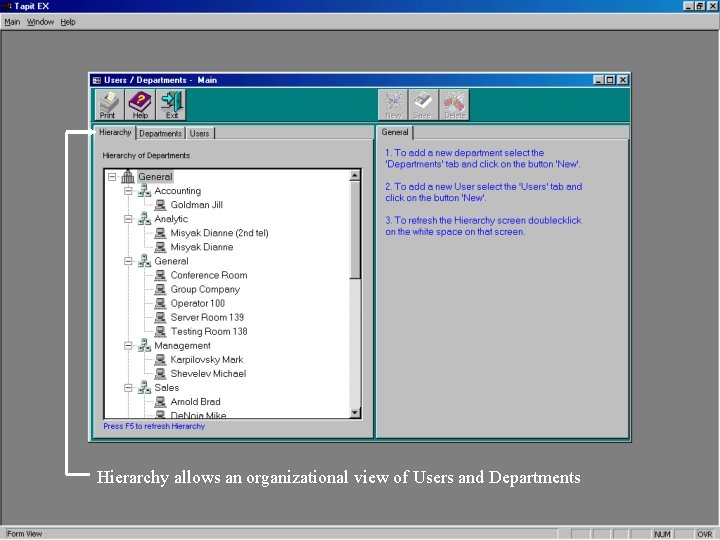The height and width of the screenshot is (540, 720).
Task: Maximize the Users / Departments window
Action: tap(610, 80)
